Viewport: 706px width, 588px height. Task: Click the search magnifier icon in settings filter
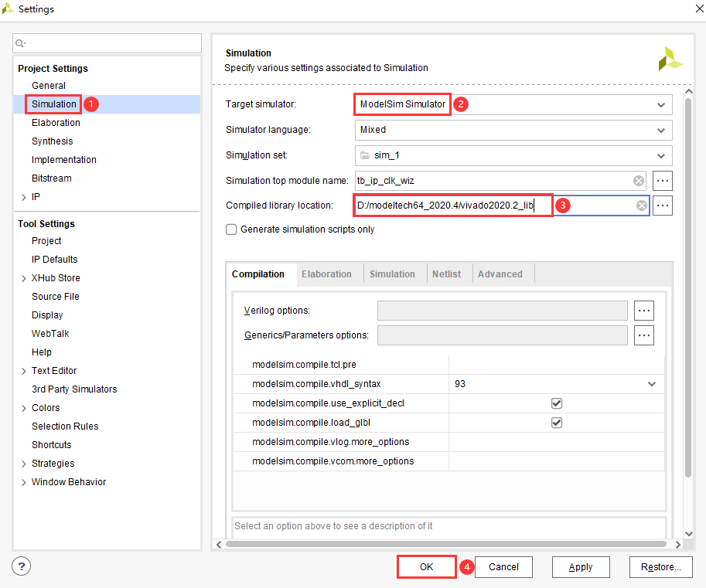[x=20, y=43]
